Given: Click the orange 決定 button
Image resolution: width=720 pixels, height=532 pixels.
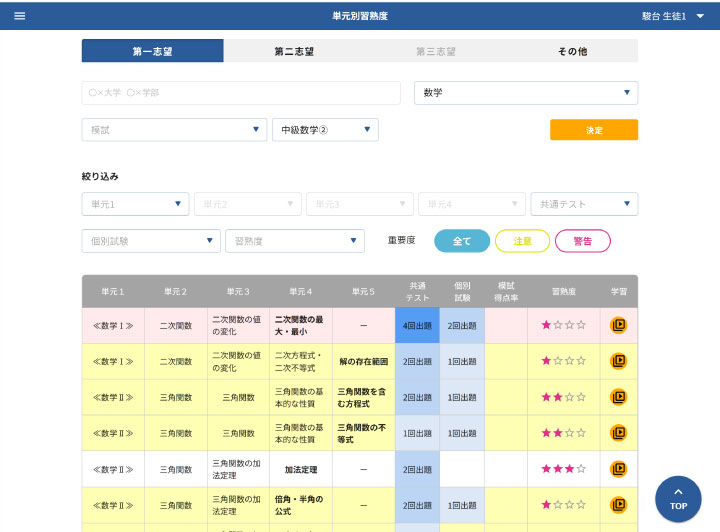Looking at the screenshot, I should pyautogui.click(x=594, y=130).
